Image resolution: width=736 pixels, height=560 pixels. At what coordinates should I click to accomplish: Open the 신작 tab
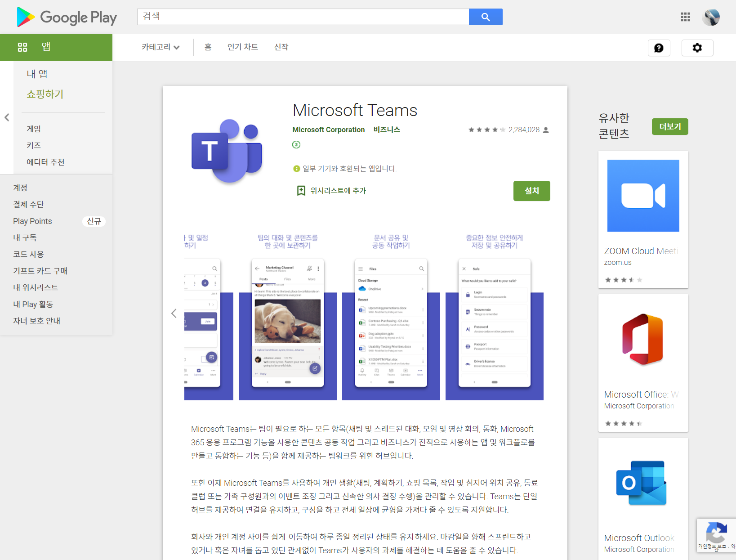pos(281,47)
